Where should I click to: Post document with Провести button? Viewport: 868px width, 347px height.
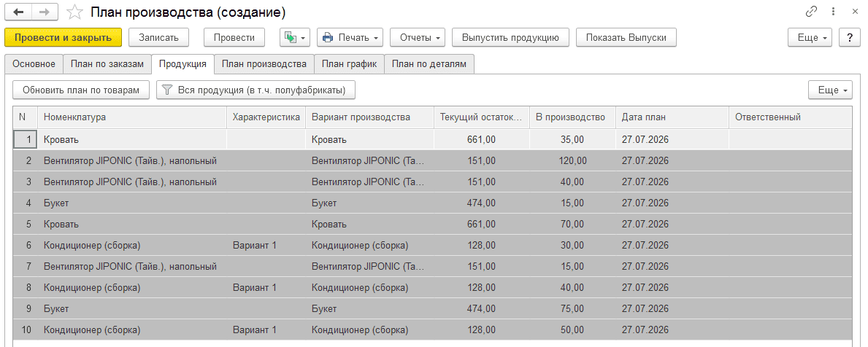234,38
